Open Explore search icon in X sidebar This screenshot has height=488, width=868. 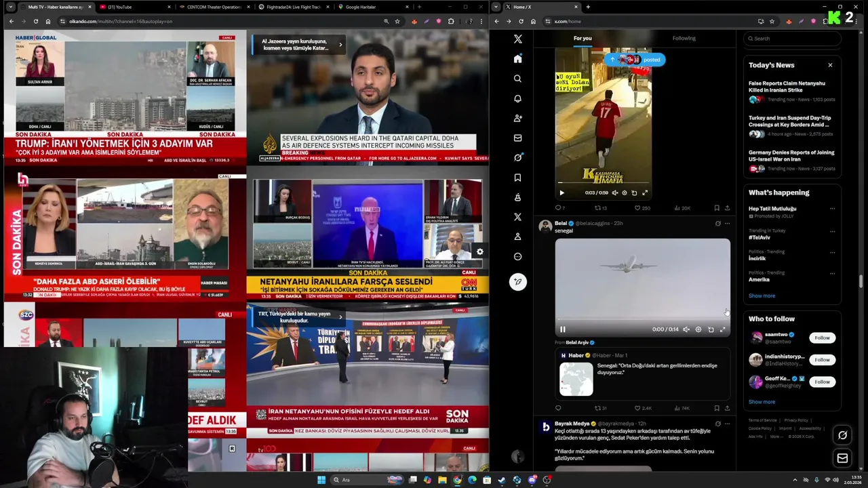click(517, 79)
